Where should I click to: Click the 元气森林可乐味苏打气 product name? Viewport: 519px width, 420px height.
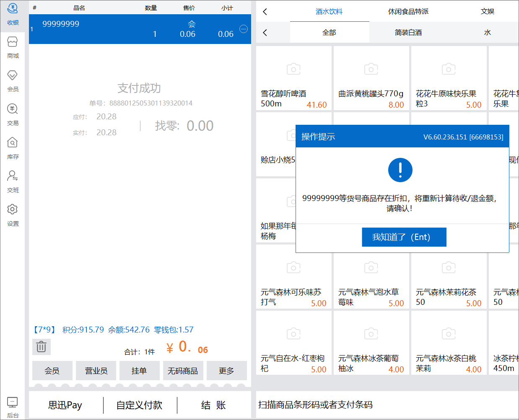[291, 297]
